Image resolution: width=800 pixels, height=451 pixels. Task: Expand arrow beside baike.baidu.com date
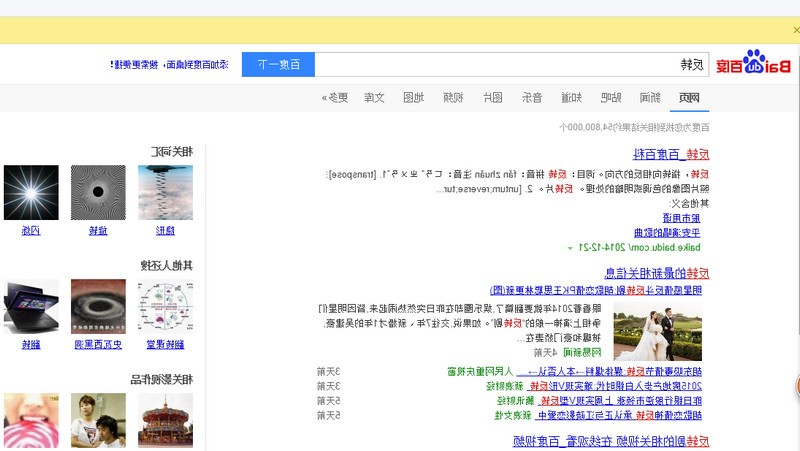[570, 248]
